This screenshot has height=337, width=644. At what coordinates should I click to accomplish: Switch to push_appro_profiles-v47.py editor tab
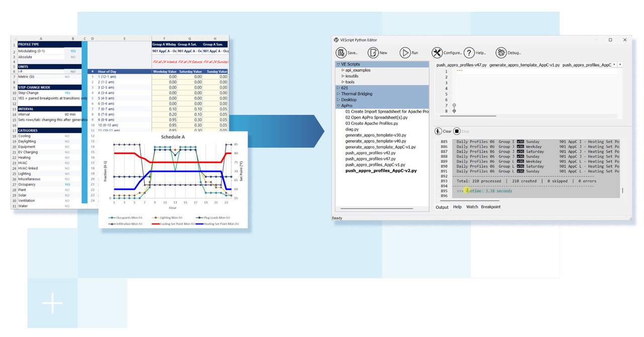click(461, 65)
